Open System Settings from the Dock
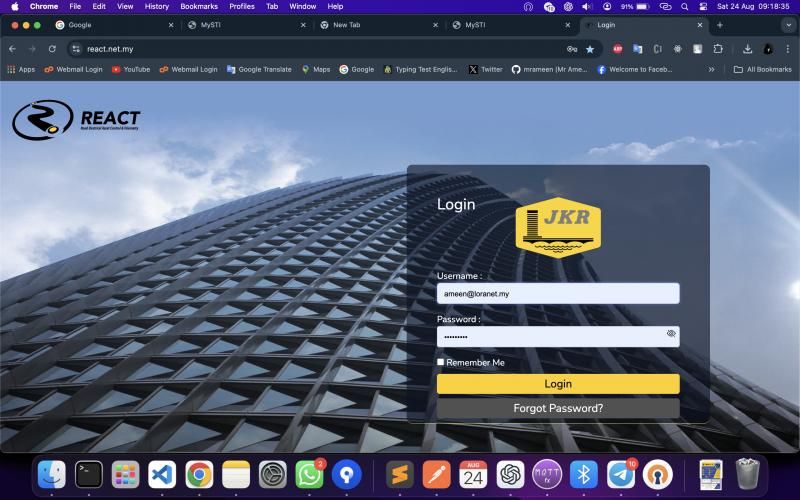Screen dimensions: 800x500 pos(272,474)
